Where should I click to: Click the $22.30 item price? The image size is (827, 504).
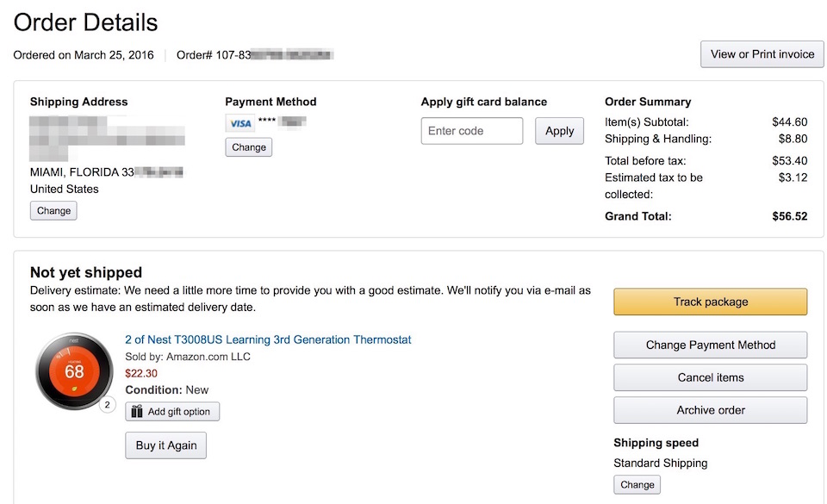pos(141,373)
